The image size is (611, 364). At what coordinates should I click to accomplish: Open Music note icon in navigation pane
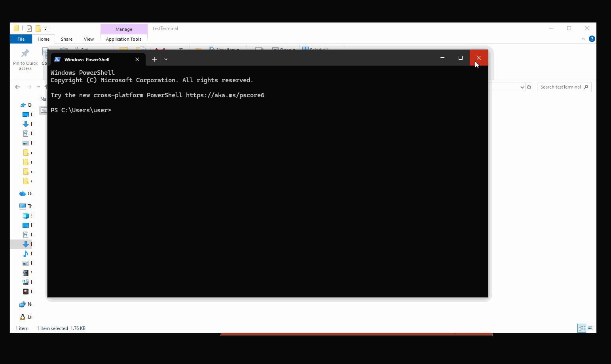26,254
